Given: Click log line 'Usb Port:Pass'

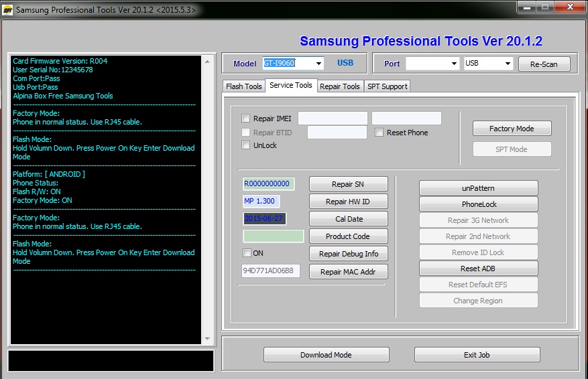Looking at the screenshot, I should [x=36, y=87].
